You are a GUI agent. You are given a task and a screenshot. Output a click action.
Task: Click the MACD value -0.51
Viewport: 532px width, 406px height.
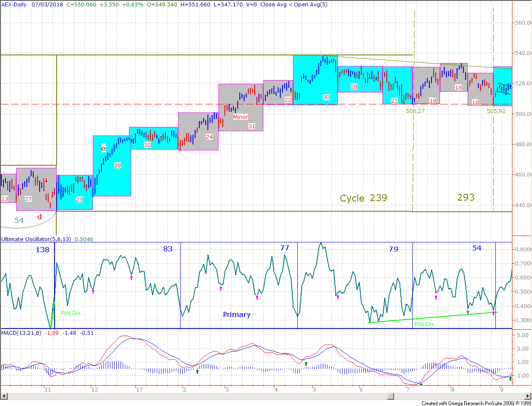[87, 333]
